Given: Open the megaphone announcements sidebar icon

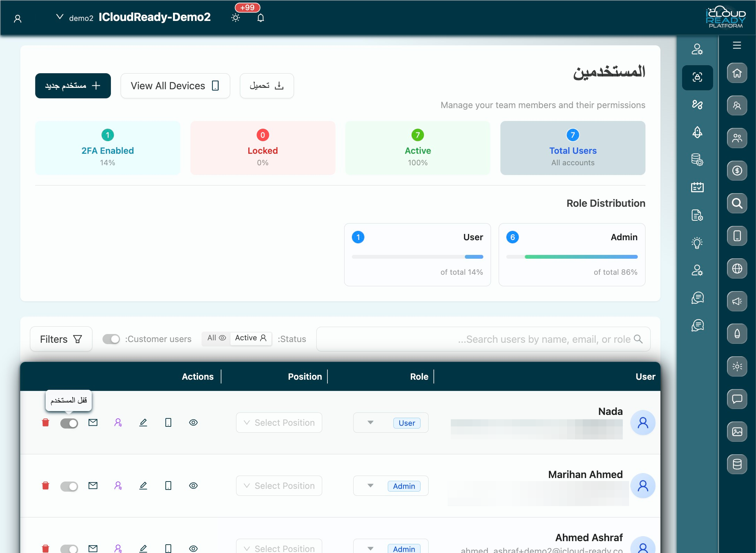Looking at the screenshot, I should click(737, 301).
